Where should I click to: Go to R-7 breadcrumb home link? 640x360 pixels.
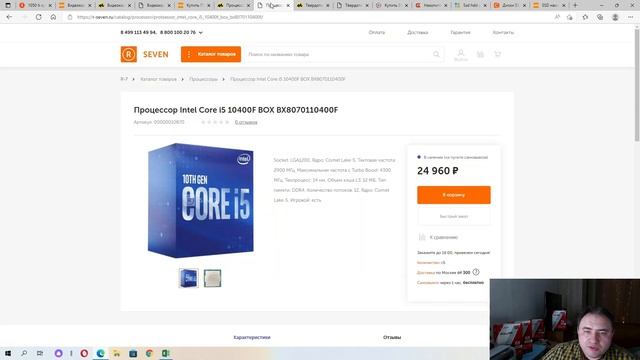click(124, 79)
